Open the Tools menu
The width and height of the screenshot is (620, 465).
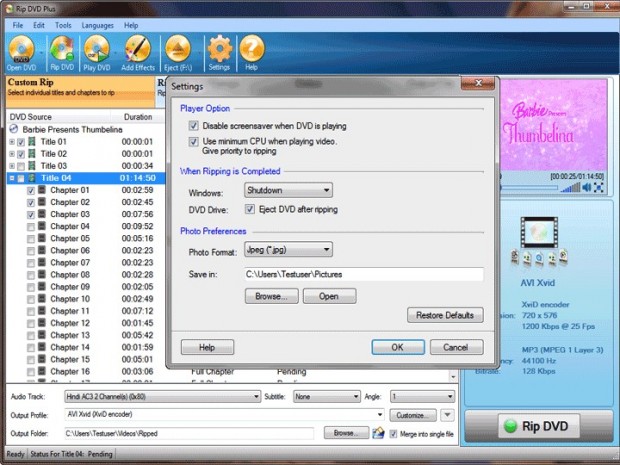click(x=63, y=25)
